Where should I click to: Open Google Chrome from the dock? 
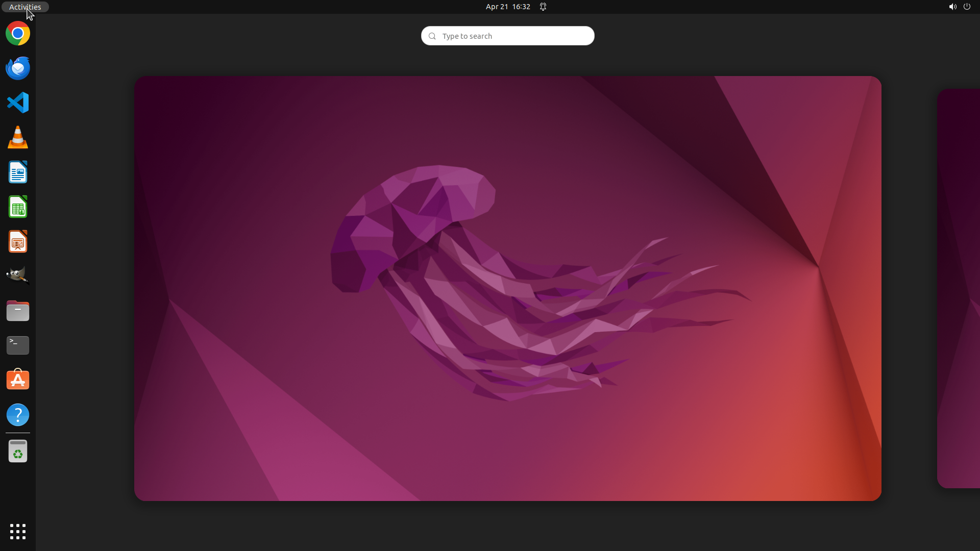tap(18, 34)
